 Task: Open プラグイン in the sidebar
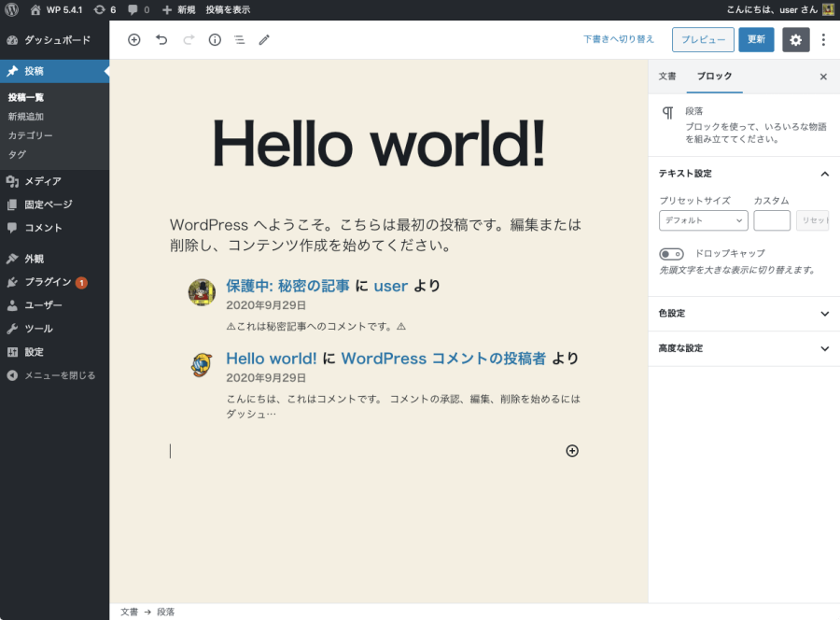[55, 282]
